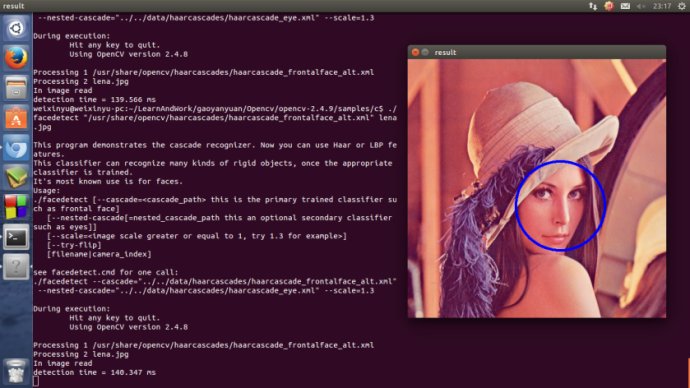690x388 pixels.
Task: Open Ubuntu Software Center icon
Action: coord(16,118)
